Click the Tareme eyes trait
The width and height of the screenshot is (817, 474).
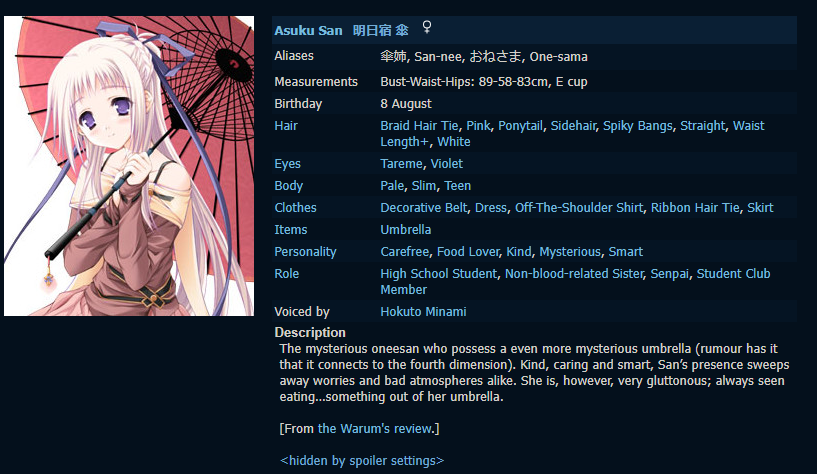point(401,164)
